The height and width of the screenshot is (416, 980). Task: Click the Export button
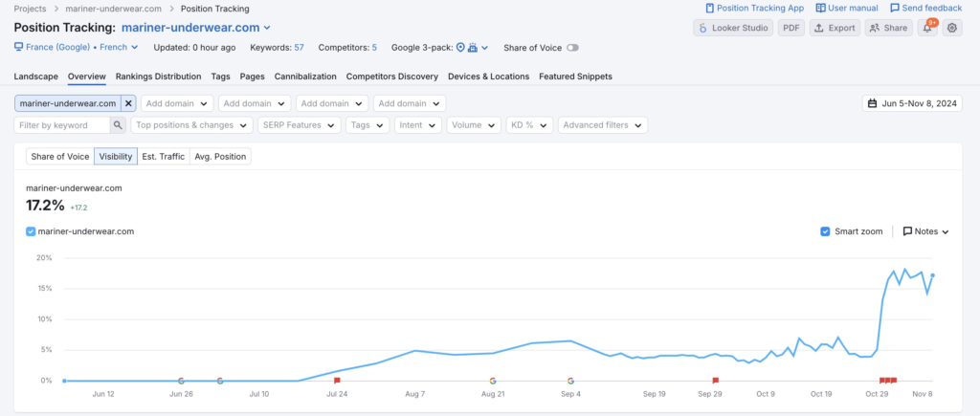[835, 28]
